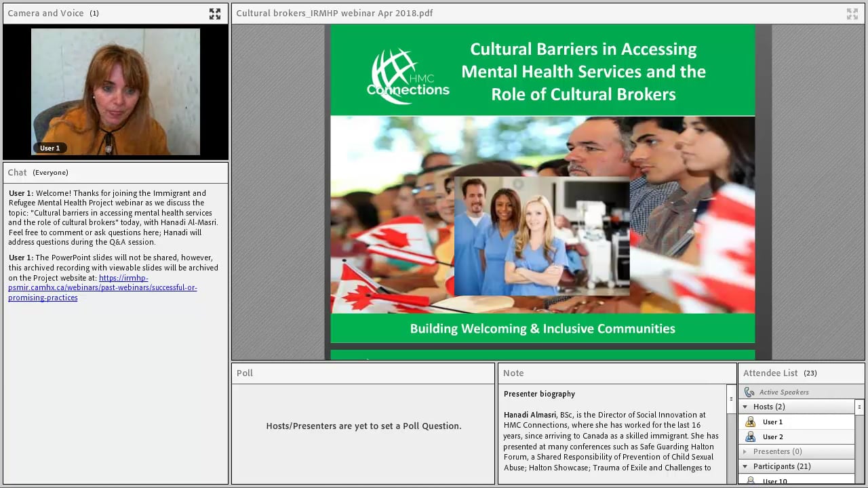This screenshot has height=488, width=868.
Task: Click the Attendee List scrollbar handle
Action: click(859, 407)
